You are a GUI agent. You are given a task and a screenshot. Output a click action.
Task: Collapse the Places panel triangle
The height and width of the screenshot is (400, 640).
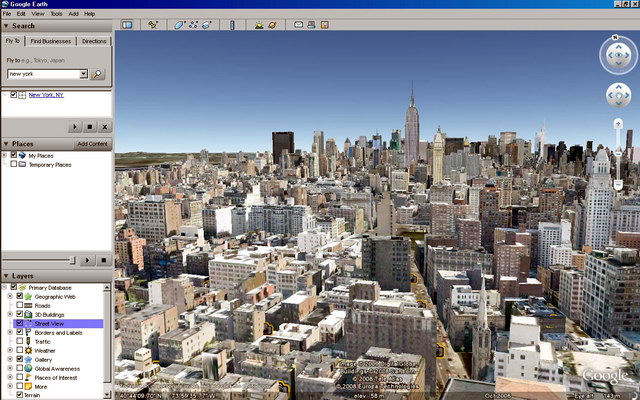pyautogui.click(x=6, y=144)
